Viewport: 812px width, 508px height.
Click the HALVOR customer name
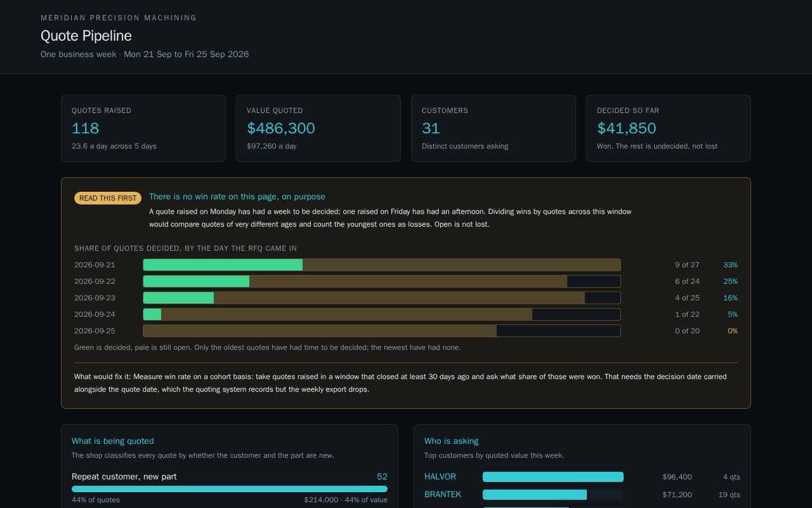tap(440, 477)
